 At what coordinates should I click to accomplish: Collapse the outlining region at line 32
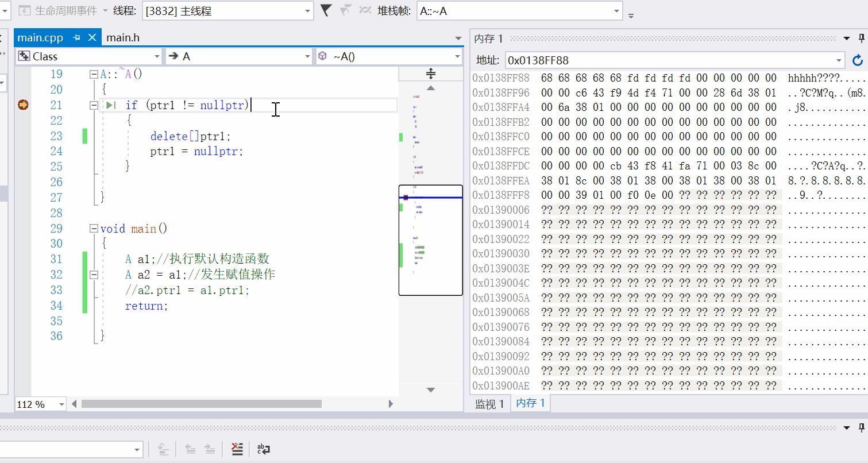coord(94,275)
